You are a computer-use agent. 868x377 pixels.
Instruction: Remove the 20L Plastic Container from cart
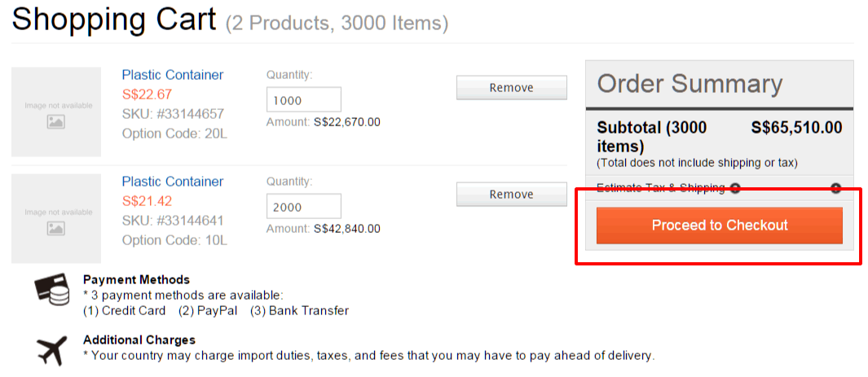pyautogui.click(x=512, y=87)
